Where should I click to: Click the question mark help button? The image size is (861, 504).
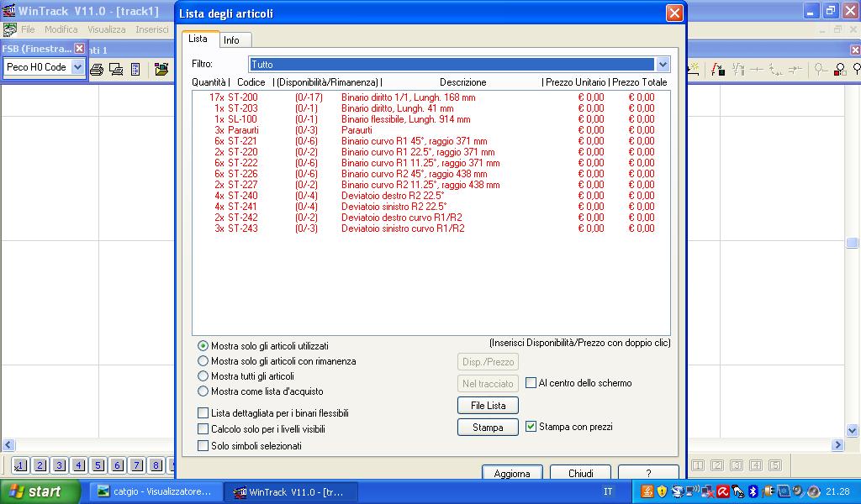(x=648, y=473)
